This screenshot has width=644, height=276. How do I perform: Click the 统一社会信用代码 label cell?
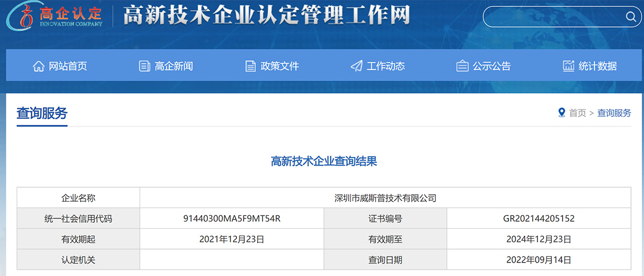79,218
